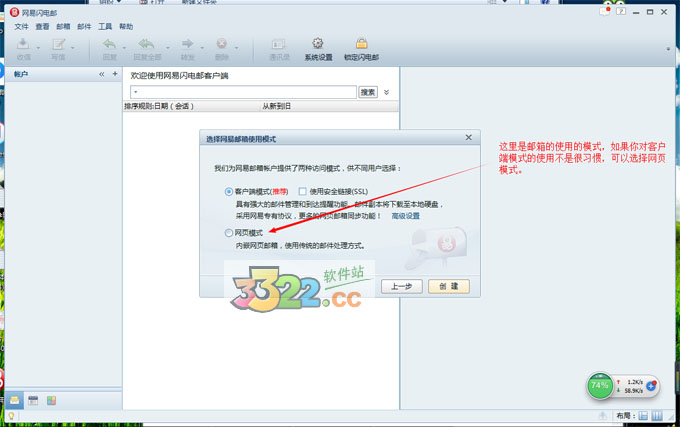This screenshot has width=680, height=427.
Task: Click the light bulb tip icon in status bar
Action: click(11, 416)
